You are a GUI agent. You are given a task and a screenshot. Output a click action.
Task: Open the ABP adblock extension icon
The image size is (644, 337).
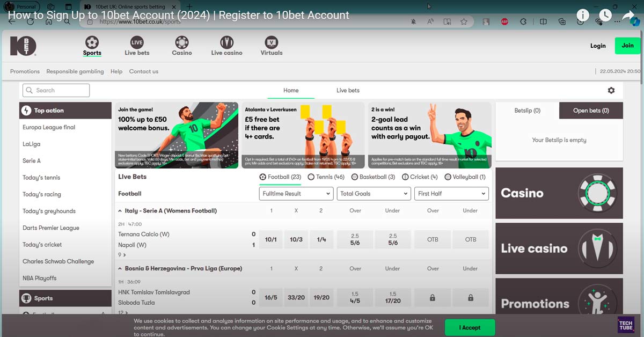[x=504, y=22]
